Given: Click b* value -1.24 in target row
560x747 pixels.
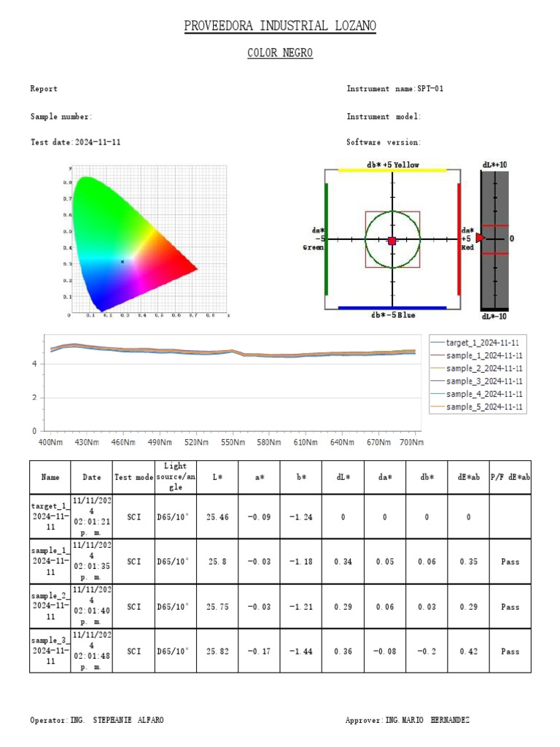Looking at the screenshot, I should [x=301, y=517].
